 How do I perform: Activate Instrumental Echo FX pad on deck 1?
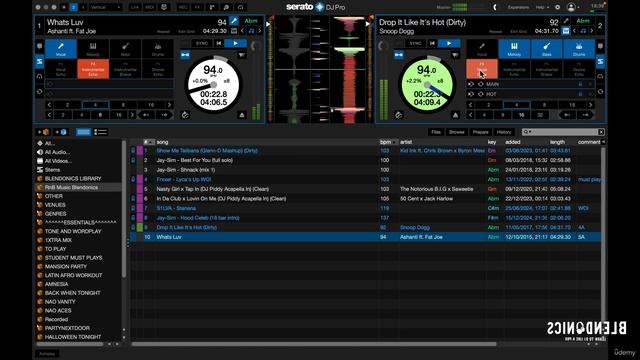pyautogui.click(x=93, y=69)
